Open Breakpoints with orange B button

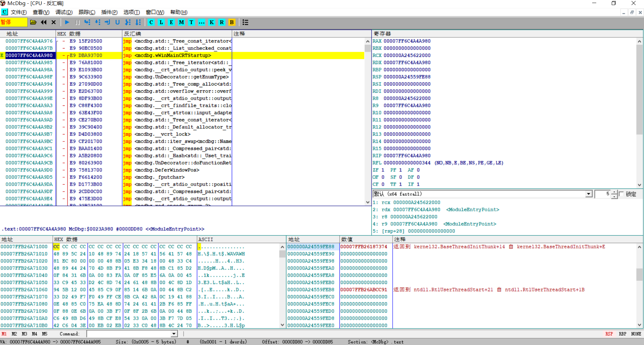tap(232, 22)
